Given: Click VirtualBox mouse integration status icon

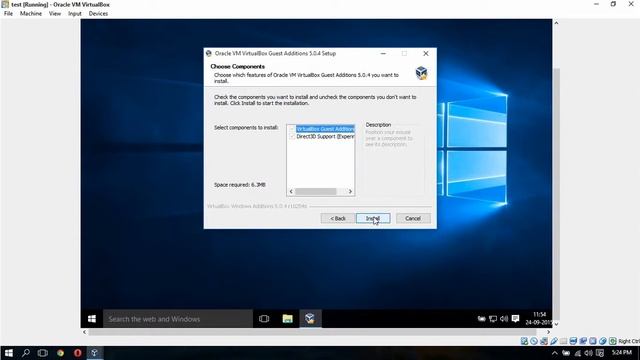Looking at the screenshot, I should coord(602,341).
